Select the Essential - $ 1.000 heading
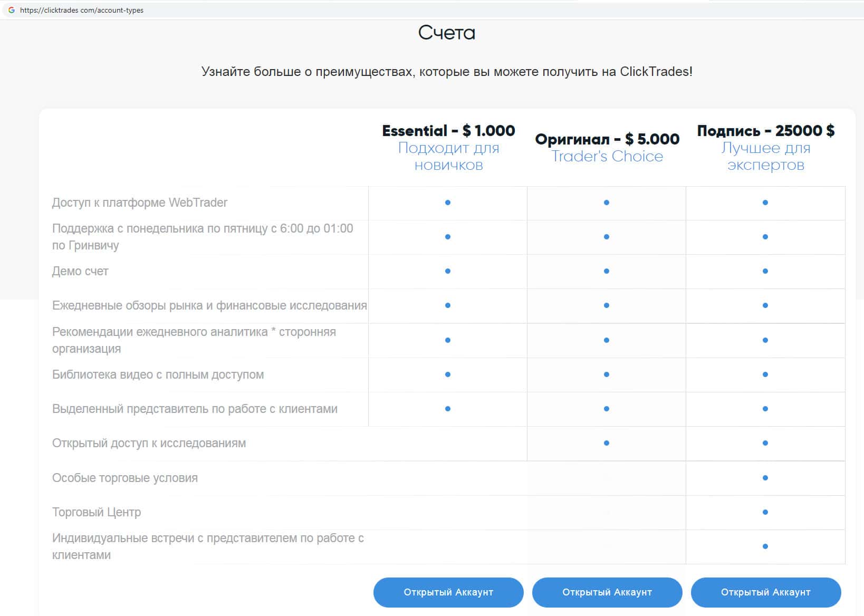The height and width of the screenshot is (616, 864). click(448, 130)
